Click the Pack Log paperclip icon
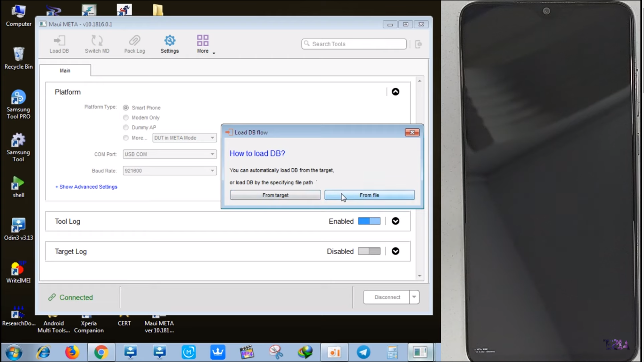644x362 pixels. pyautogui.click(x=134, y=41)
